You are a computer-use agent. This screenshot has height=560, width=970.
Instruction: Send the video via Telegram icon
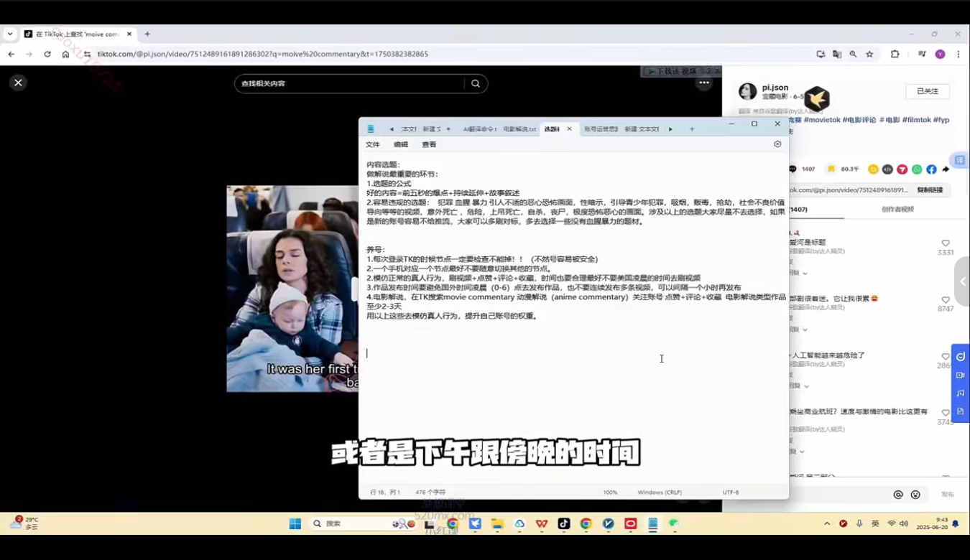(902, 169)
